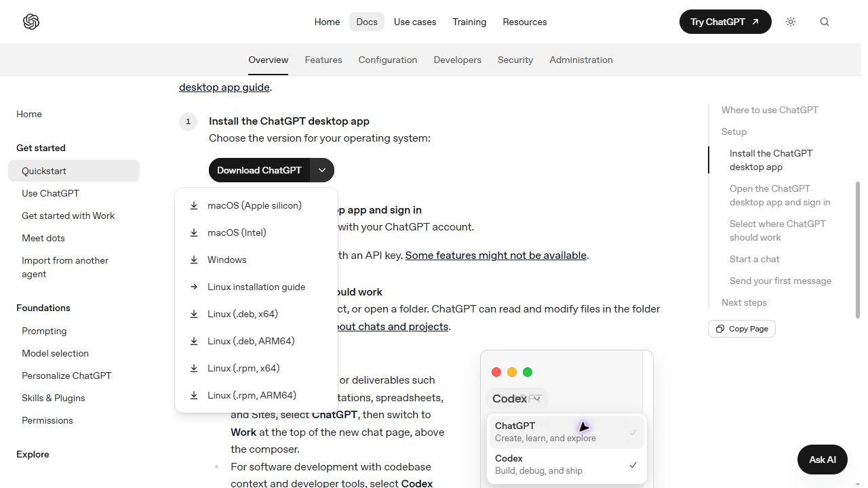868x488 pixels.
Task: Jump to Setup section in contents
Action: (x=734, y=131)
